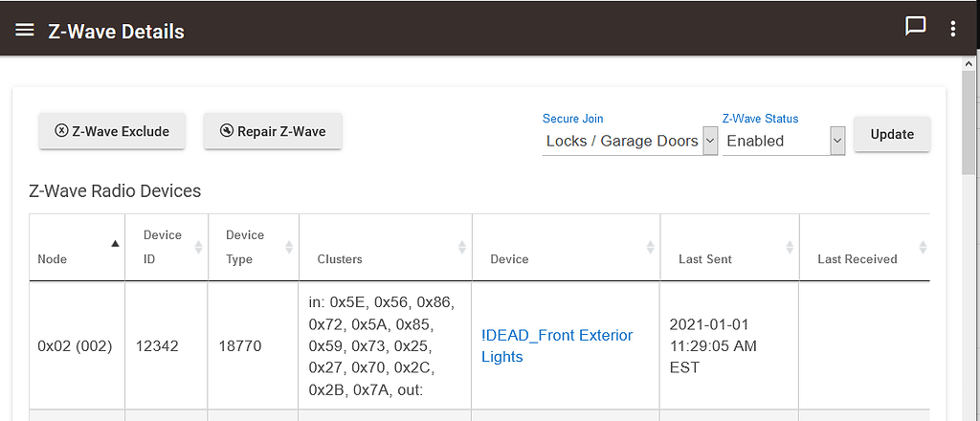Open the !DEAD_Front Exterior Lights device link

click(x=557, y=345)
